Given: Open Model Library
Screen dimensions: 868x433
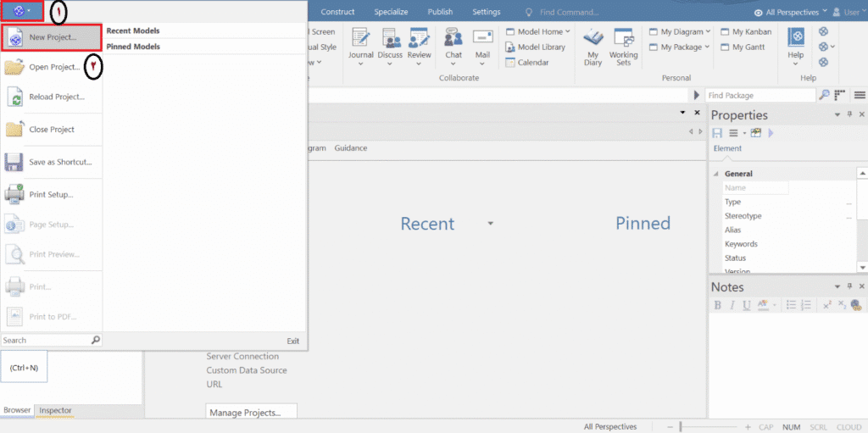Looking at the screenshot, I should click(536, 47).
